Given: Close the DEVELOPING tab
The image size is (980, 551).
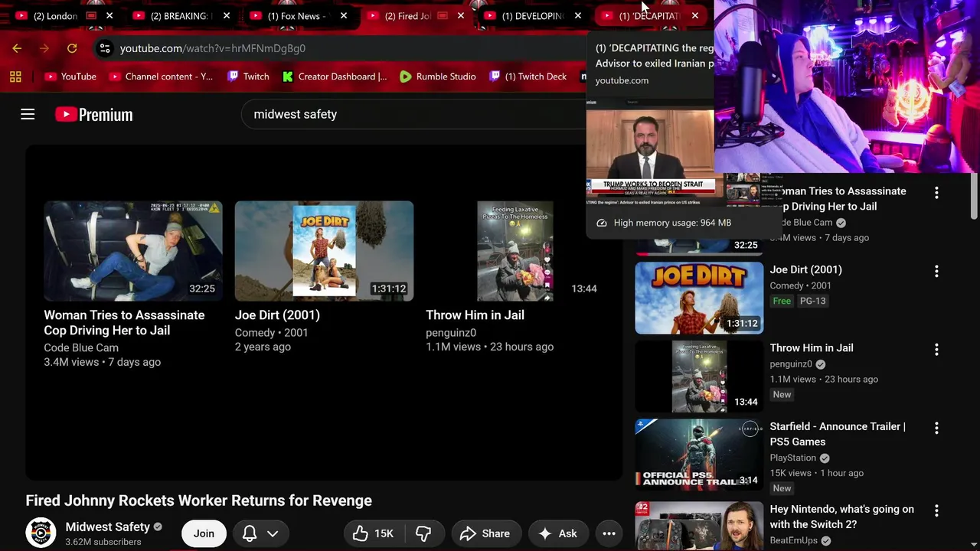Looking at the screenshot, I should 578,15.
